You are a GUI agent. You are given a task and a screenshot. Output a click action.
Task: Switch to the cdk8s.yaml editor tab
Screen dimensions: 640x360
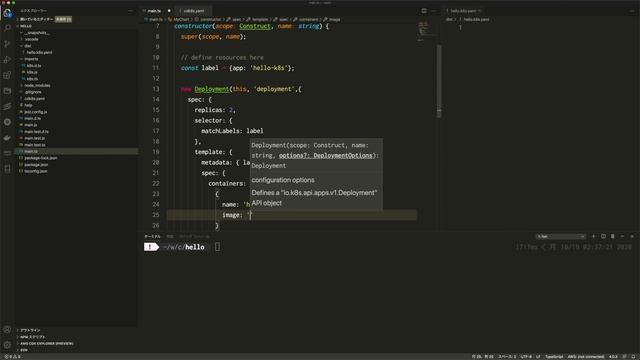coord(193,11)
